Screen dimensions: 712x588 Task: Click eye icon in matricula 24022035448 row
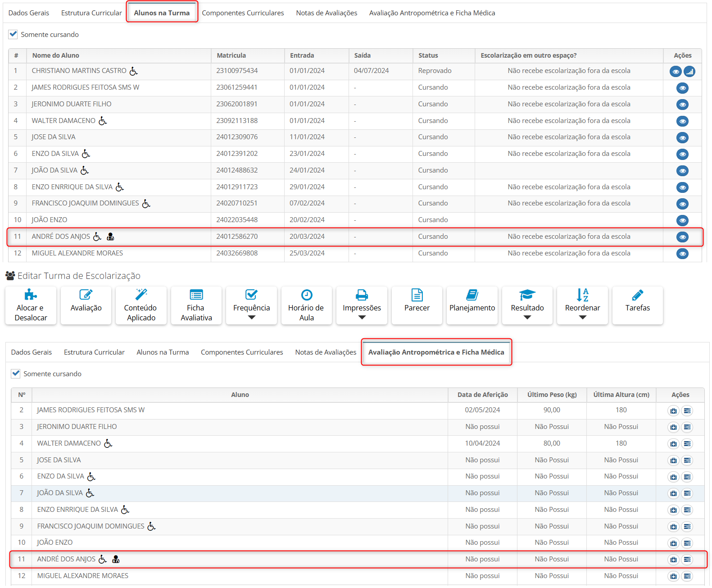(683, 220)
